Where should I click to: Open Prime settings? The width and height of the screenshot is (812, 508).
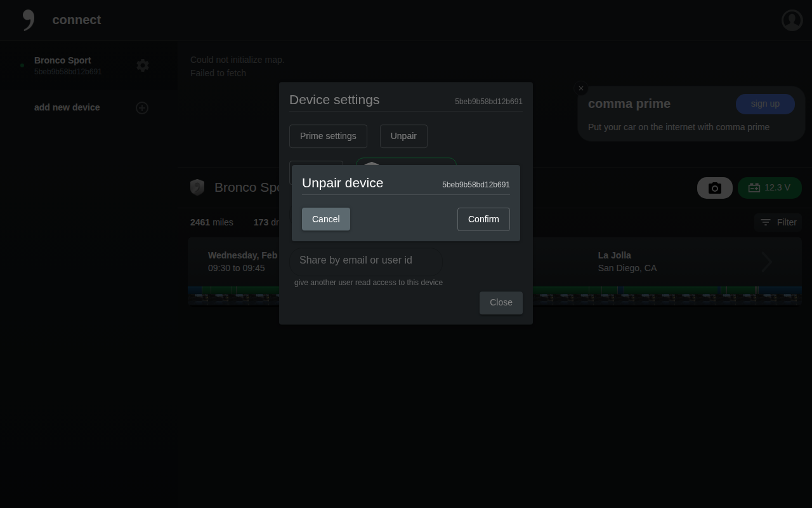[328, 136]
